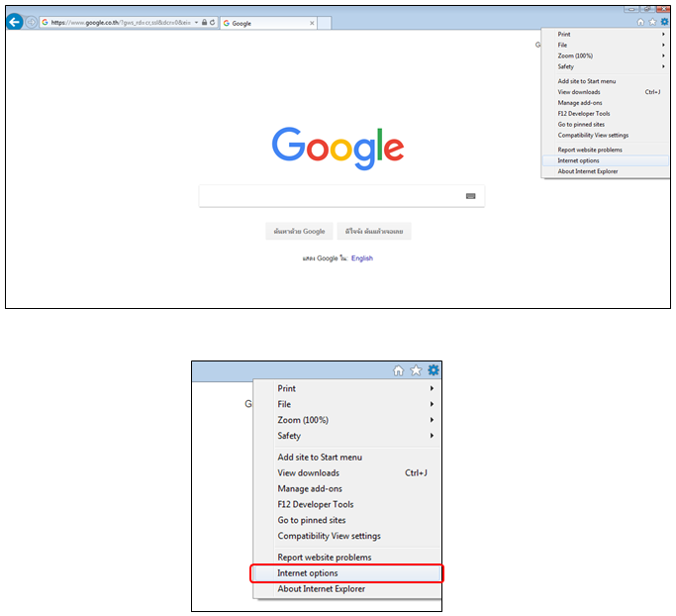Click the Home icon in top browser window
This screenshot has width=676, height=616.
pyautogui.click(x=640, y=22)
